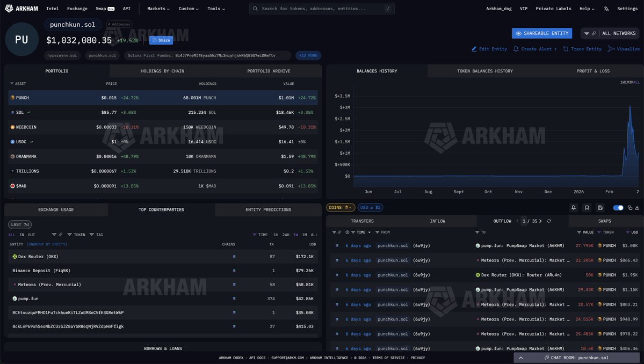This screenshot has width=644, height=364.
Task: Toggle the blue switch above transfers table
Action: [618, 208]
